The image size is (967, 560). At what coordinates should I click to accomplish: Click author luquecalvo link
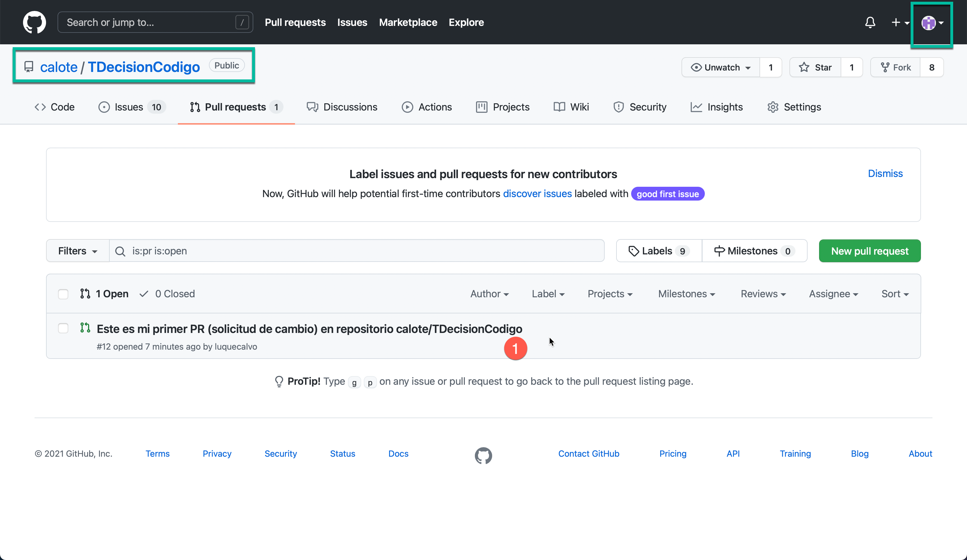tap(236, 347)
